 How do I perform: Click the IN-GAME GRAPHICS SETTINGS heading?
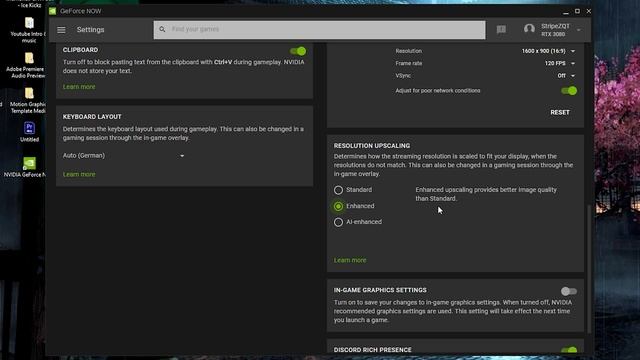(380, 290)
